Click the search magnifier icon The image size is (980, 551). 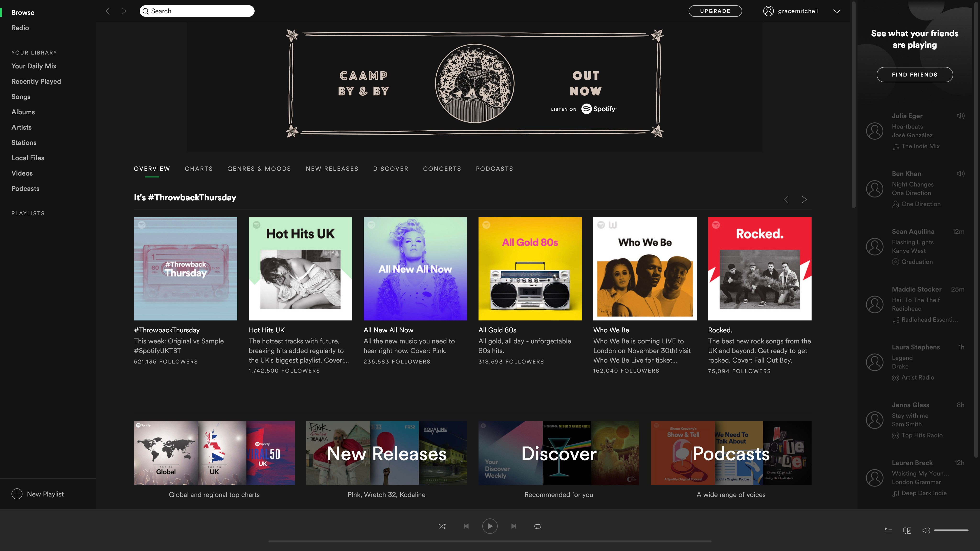click(x=145, y=11)
